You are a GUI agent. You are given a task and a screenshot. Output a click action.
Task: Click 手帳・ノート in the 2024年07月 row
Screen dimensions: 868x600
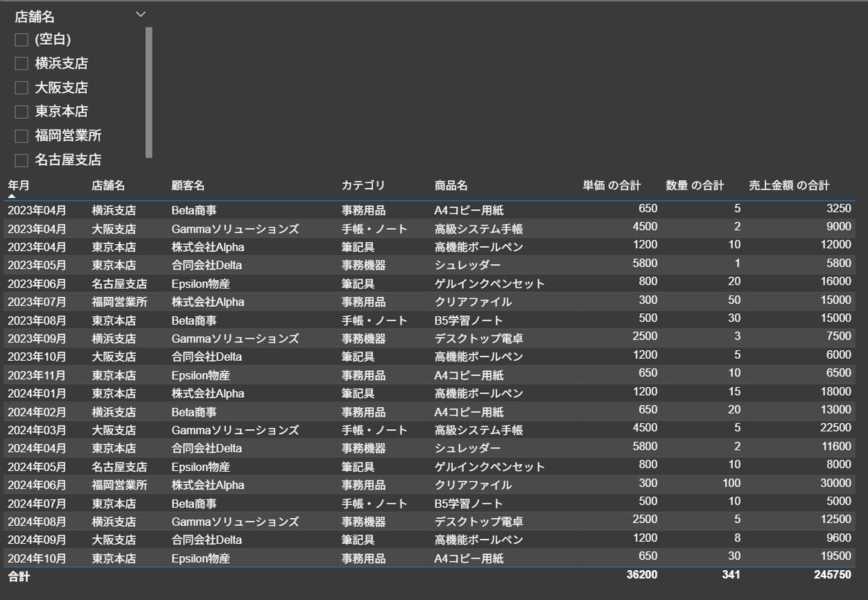(374, 504)
